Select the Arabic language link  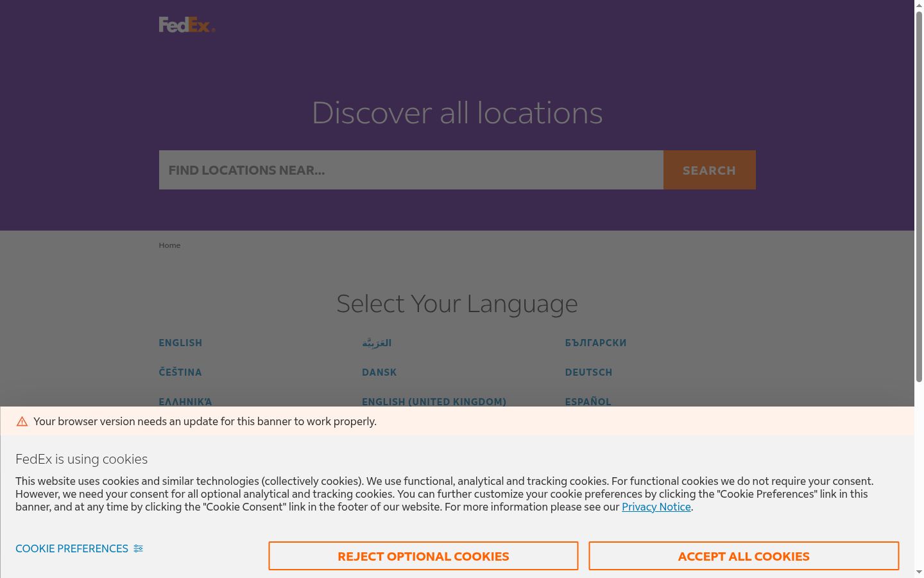coord(377,343)
